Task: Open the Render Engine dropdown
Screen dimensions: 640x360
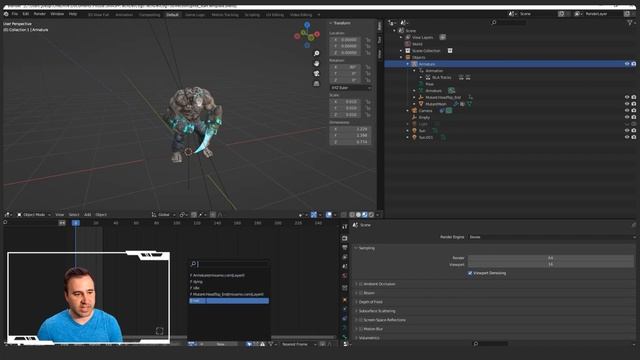Action: (552, 237)
